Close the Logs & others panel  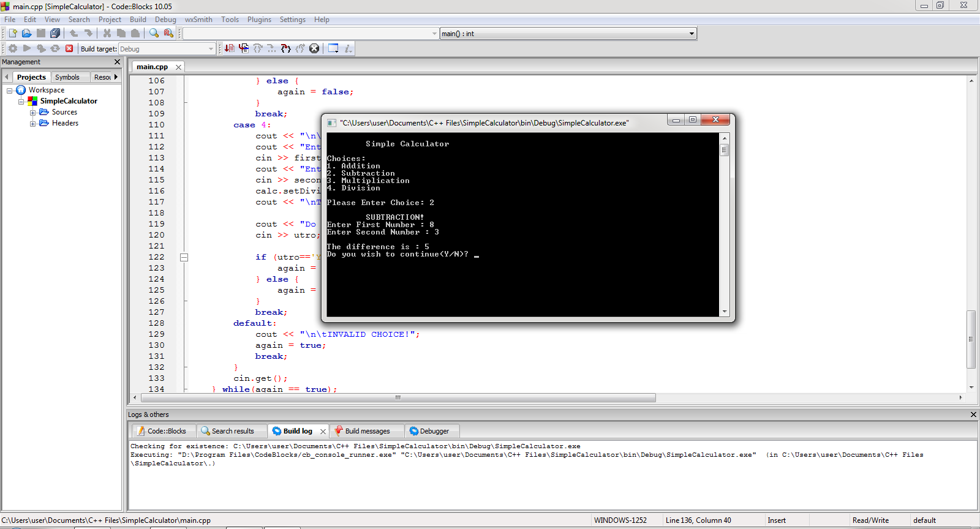973,415
